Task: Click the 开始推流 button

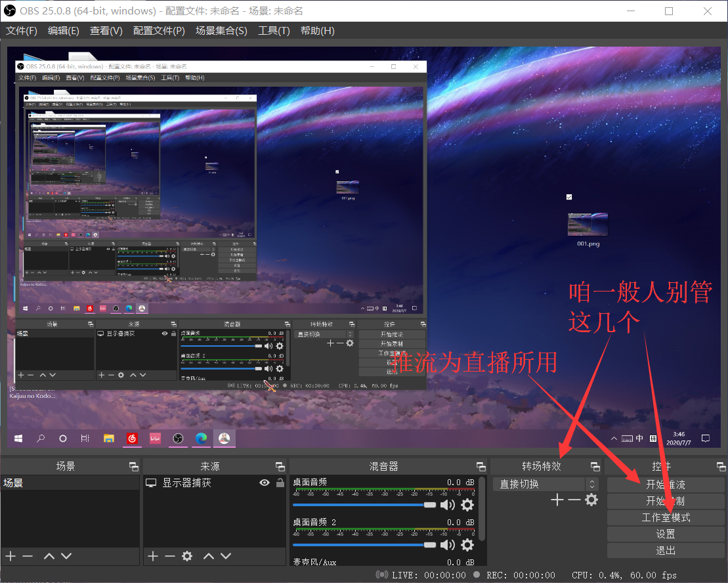Action: 666,485
